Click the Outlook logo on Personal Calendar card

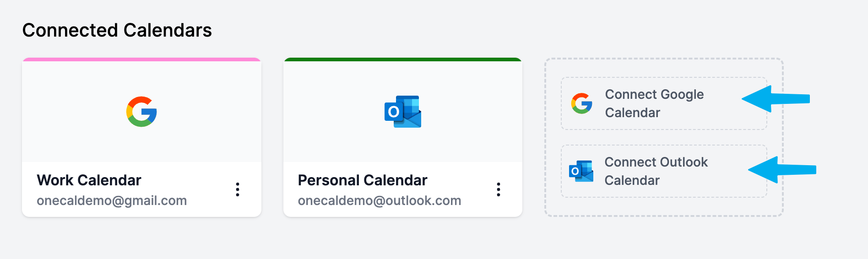tap(403, 112)
